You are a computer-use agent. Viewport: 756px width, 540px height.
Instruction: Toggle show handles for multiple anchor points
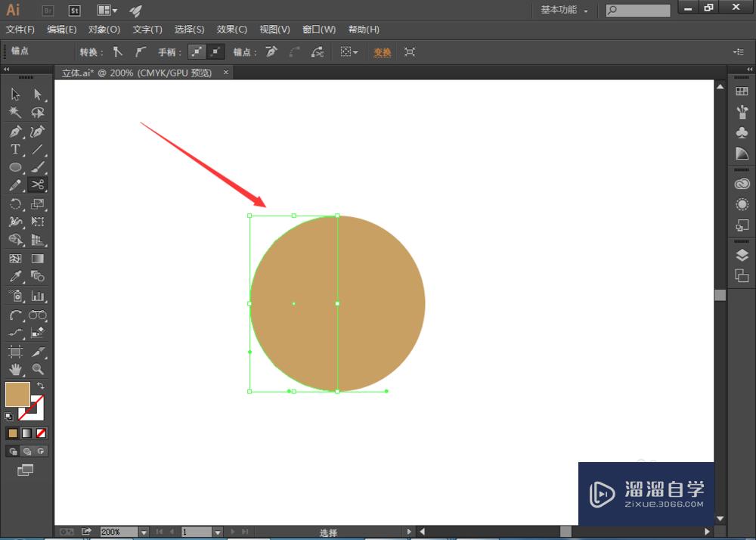tap(197, 52)
